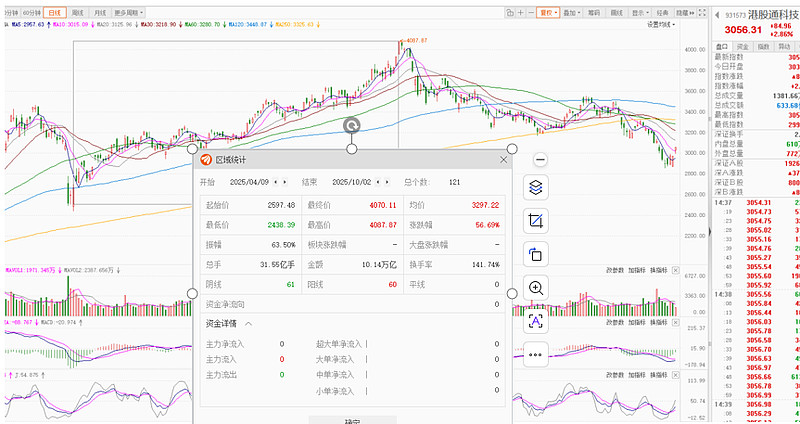Edit volume panel parameters
Image resolution: width=800 pixels, height=424 pixels.
[x=614, y=270]
